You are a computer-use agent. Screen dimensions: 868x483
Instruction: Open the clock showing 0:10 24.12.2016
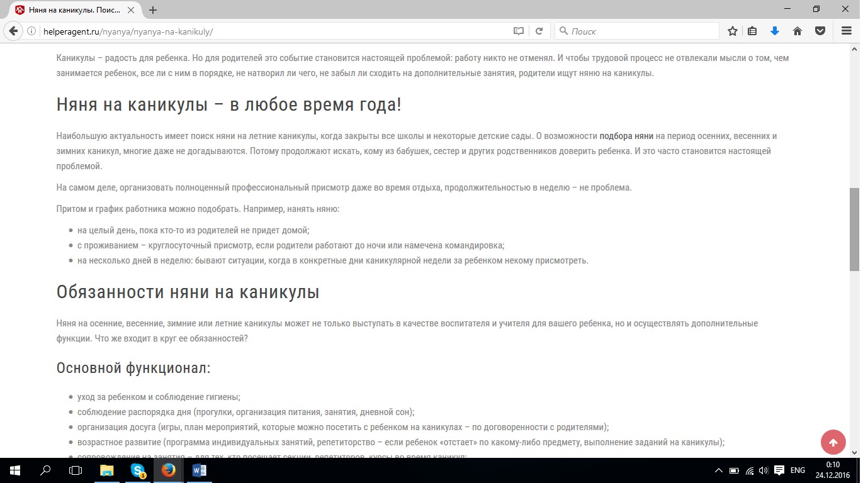pos(832,470)
